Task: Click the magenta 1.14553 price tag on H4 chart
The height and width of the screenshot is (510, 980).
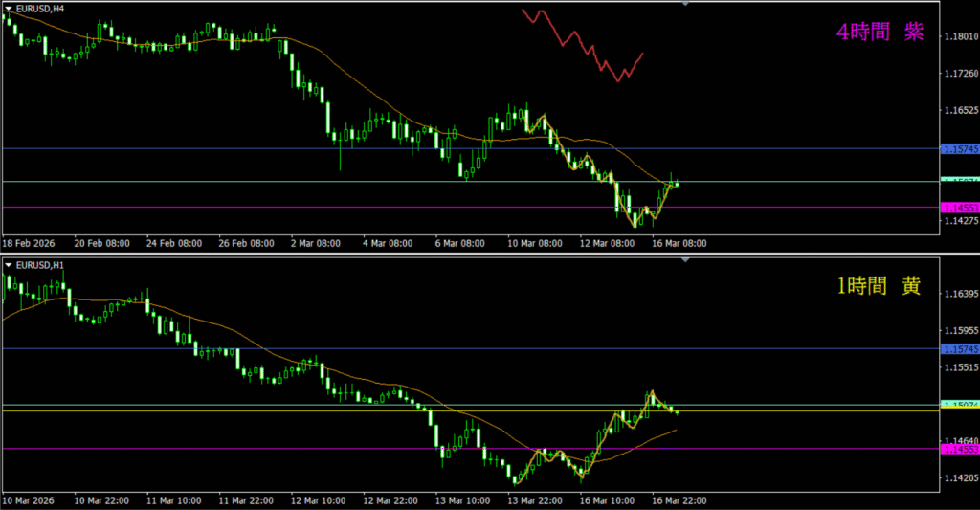Action: [x=960, y=208]
